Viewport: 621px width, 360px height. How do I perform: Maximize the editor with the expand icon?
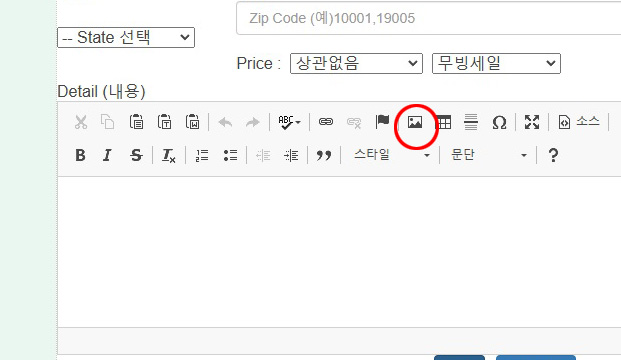point(532,122)
